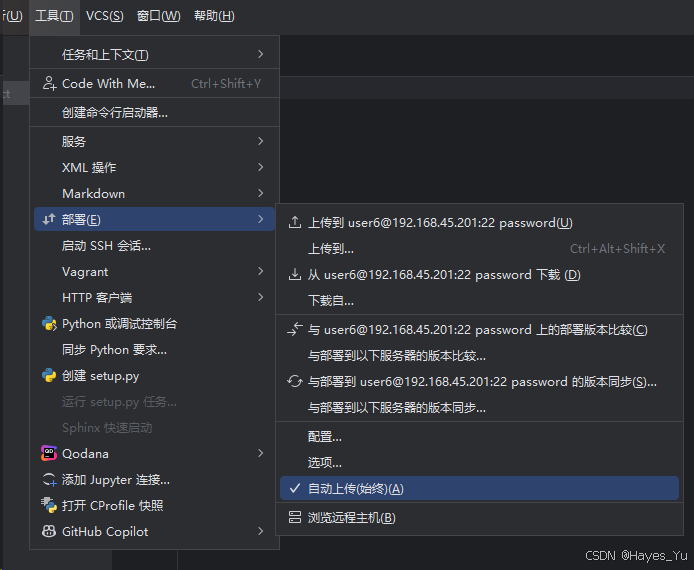Click the deployment arrows icon beside 部署(E)
The width and height of the screenshot is (694, 570).
(49, 219)
